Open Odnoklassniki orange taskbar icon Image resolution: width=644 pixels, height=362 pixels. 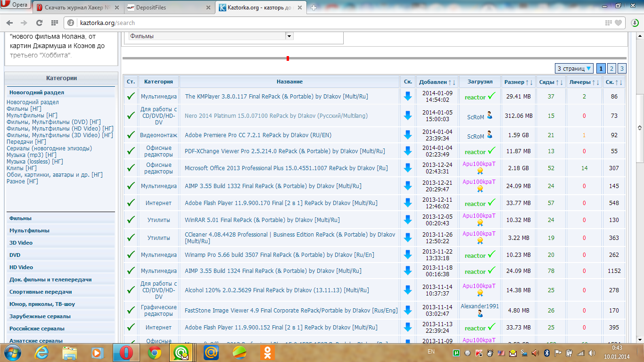tap(268, 353)
